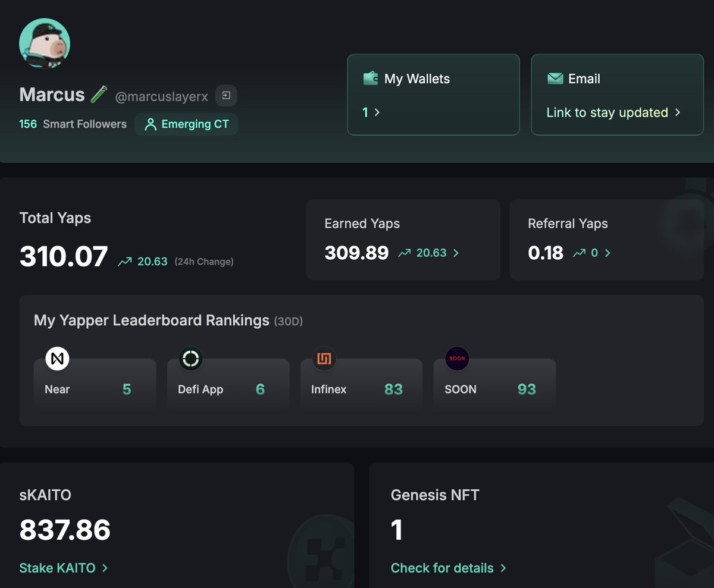
Task: Open the Infinex ranking card
Action: [x=362, y=383]
